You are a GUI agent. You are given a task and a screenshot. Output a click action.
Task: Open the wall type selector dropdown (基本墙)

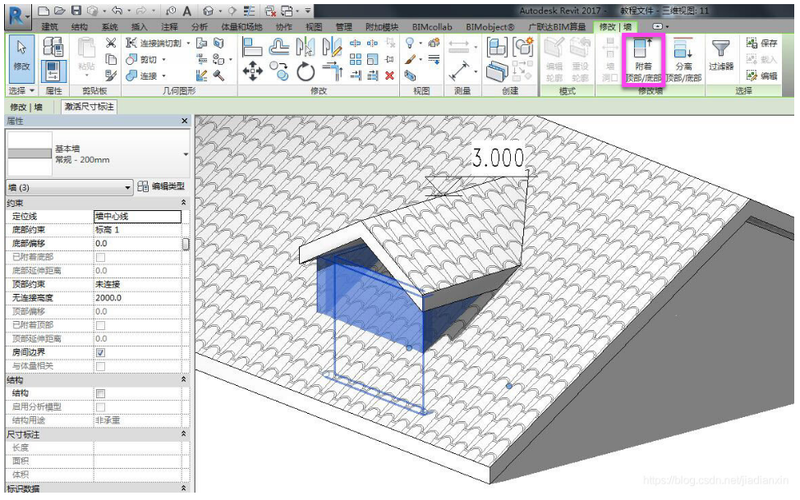[185, 154]
